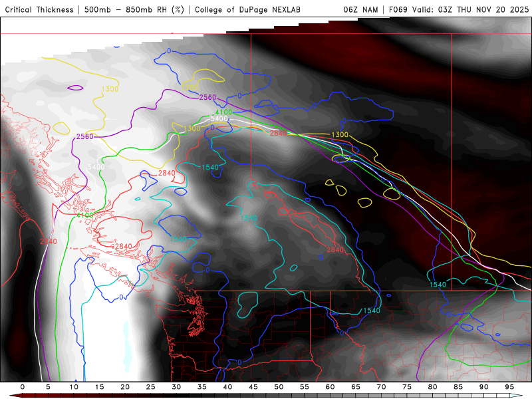Screen dimensions: 532x399
Task: Click the color scale label "25"
Action: pyautogui.click(x=151, y=387)
